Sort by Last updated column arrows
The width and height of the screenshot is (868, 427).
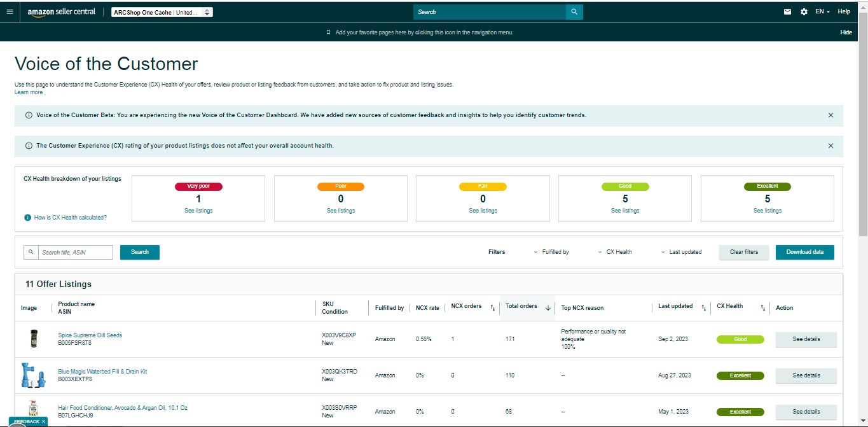pyautogui.click(x=703, y=308)
